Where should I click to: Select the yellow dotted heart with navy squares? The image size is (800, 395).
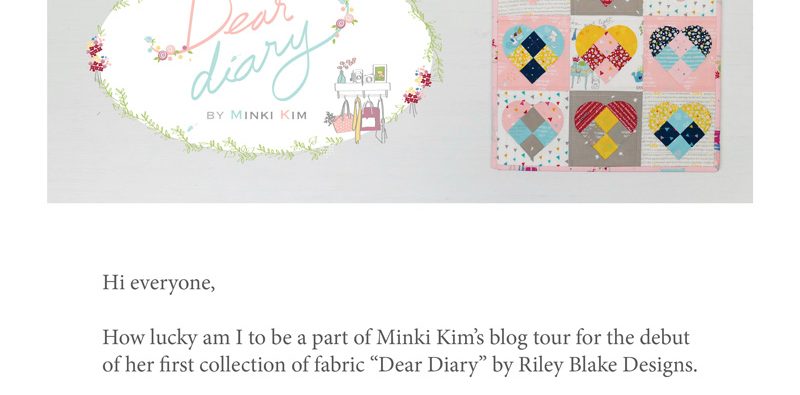(x=680, y=129)
